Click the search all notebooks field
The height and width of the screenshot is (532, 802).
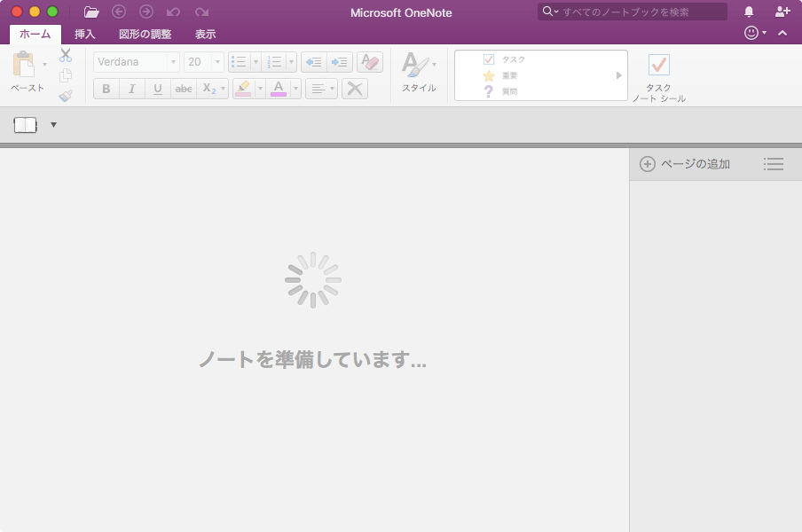tap(633, 12)
